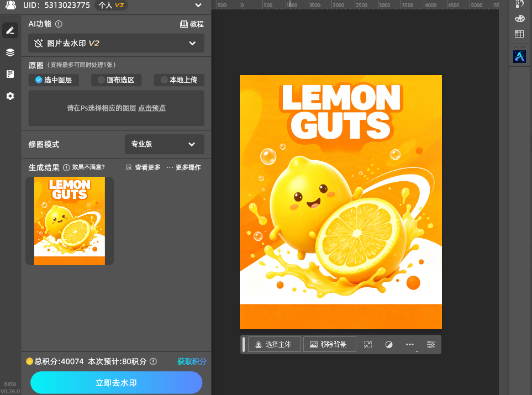This screenshot has width=532, height=395.
Task: Click the adjustment layer half-circle icon
Action: 389,345
